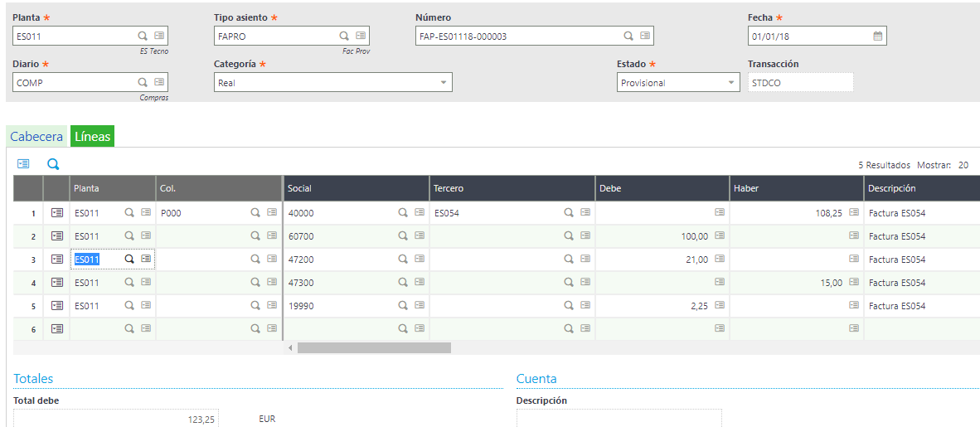Click the magnifier in the Tipo asiento field
The height and width of the screenshot is (427, 980).
tap(344, 36)
